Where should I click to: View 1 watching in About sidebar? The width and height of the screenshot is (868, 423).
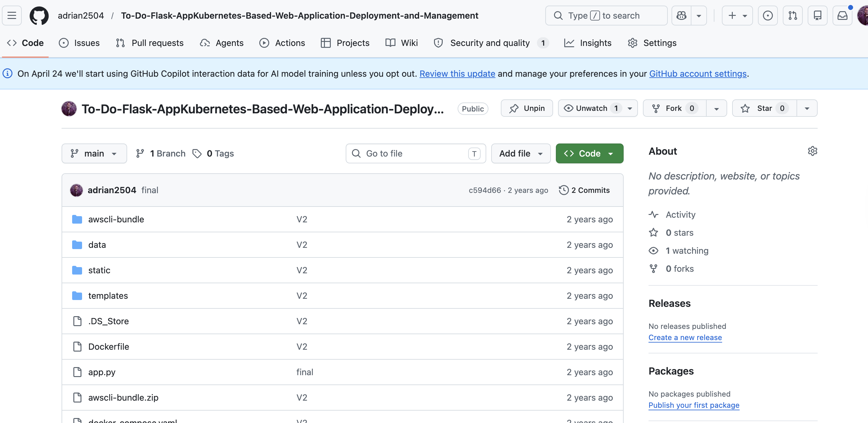(x=679, y=251)
